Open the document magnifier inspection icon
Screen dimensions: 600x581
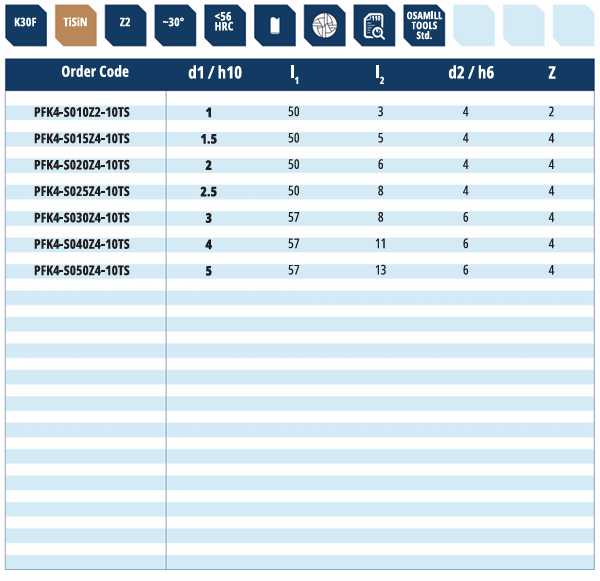coord(374,24)
